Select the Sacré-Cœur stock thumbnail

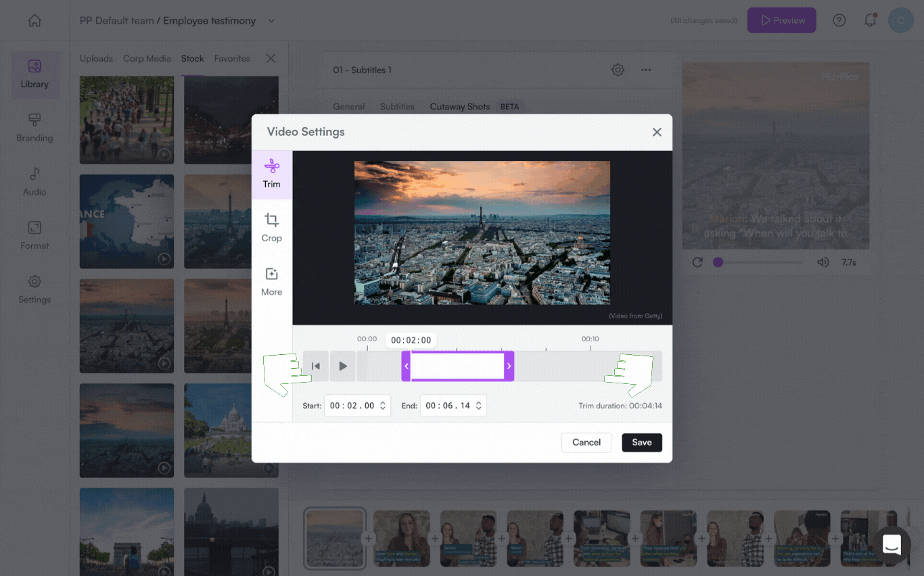(x=231, y=430)
